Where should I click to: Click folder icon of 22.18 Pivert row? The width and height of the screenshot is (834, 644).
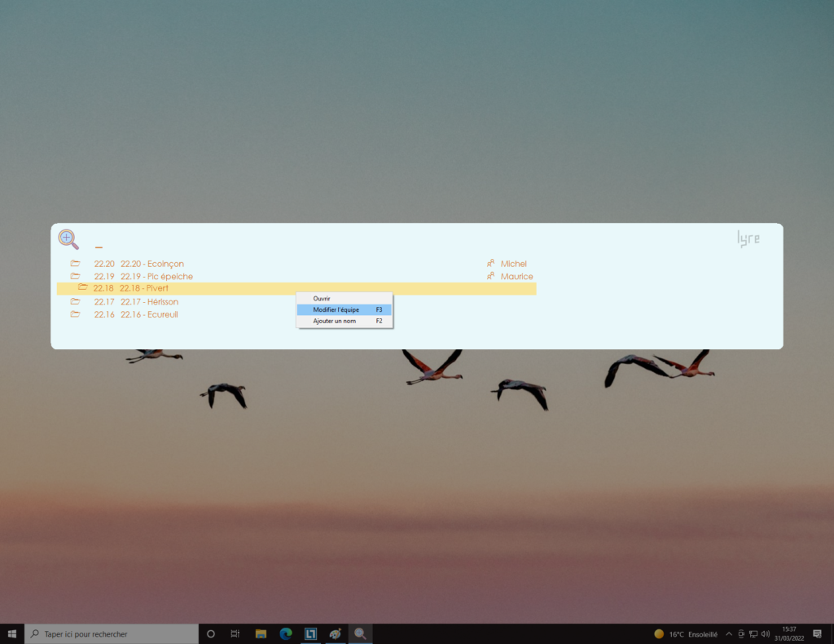[x=82, y=287]
